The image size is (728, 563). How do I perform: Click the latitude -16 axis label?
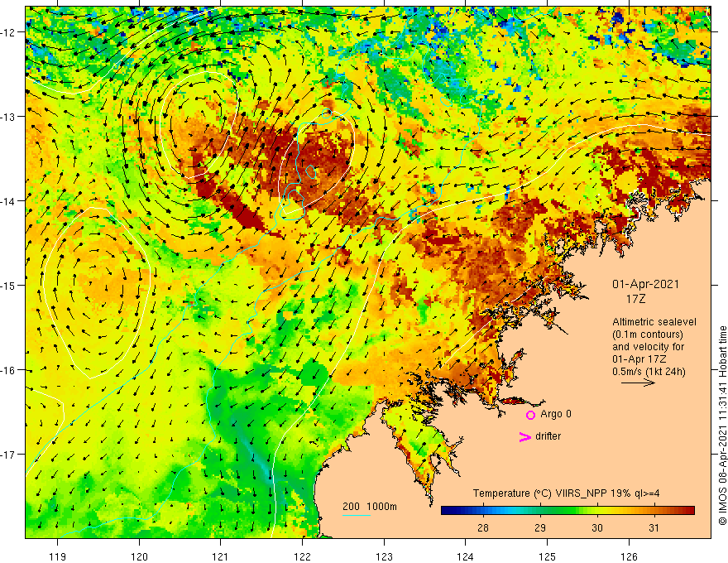pos(8,370)
